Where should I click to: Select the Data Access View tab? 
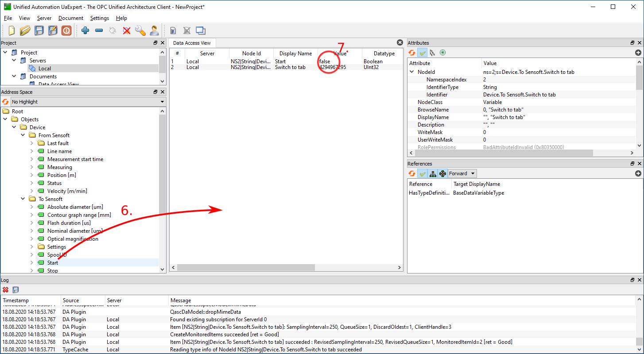click(192, 43)
